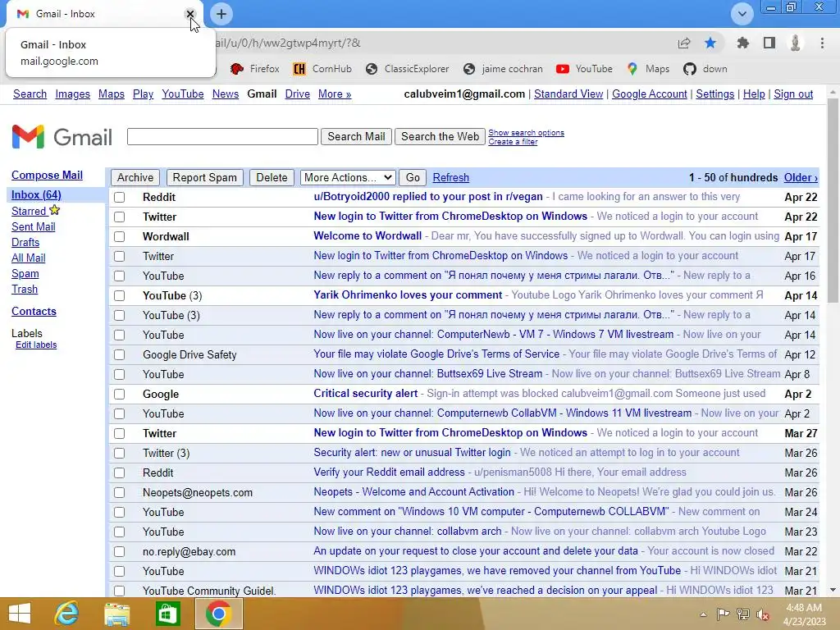Click the muted volume tray icon

tap(763, 614)
